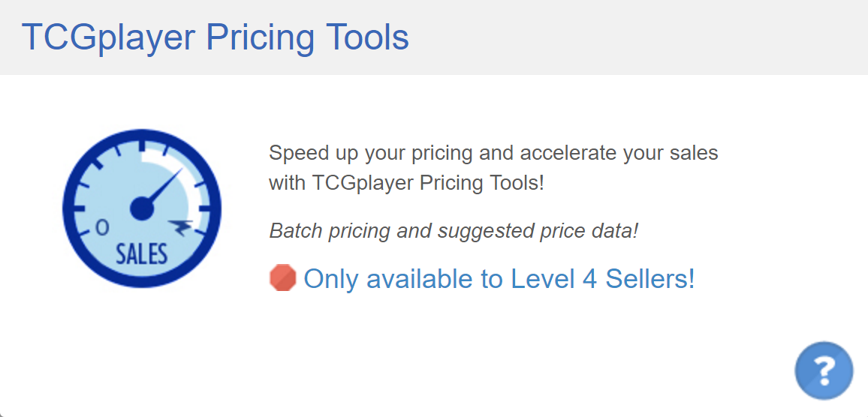Click "Speed up your pricing" description line

coord(493,153)
